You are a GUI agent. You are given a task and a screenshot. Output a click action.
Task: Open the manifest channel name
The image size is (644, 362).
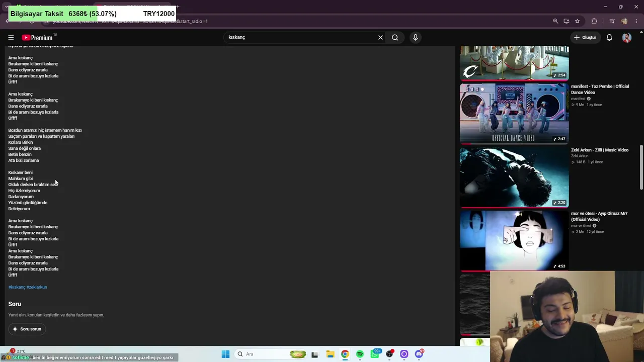coord(578,99)
